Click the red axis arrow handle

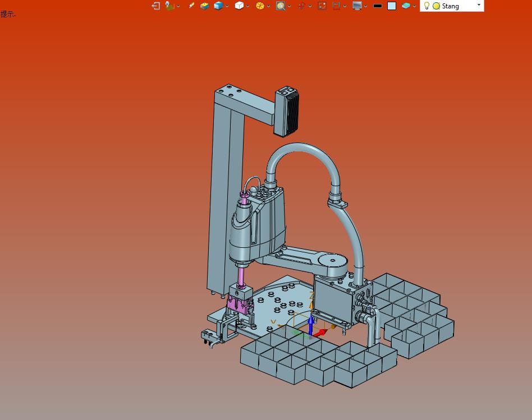pos(320,333)
